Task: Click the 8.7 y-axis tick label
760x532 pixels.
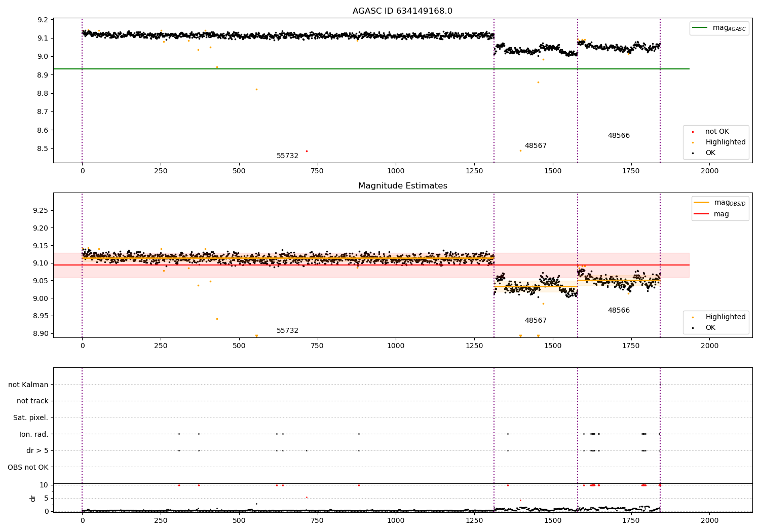Action: pos(44,111)
